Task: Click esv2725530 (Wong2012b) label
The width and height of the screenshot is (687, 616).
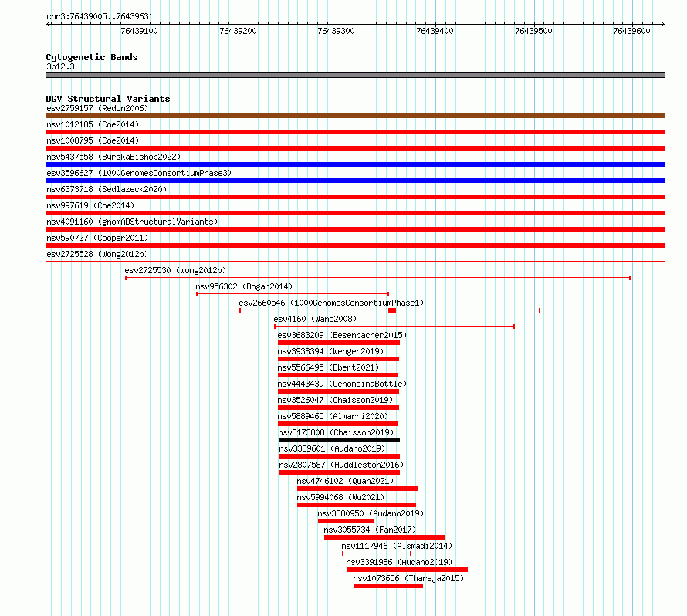Action: (x=175, y=270)
